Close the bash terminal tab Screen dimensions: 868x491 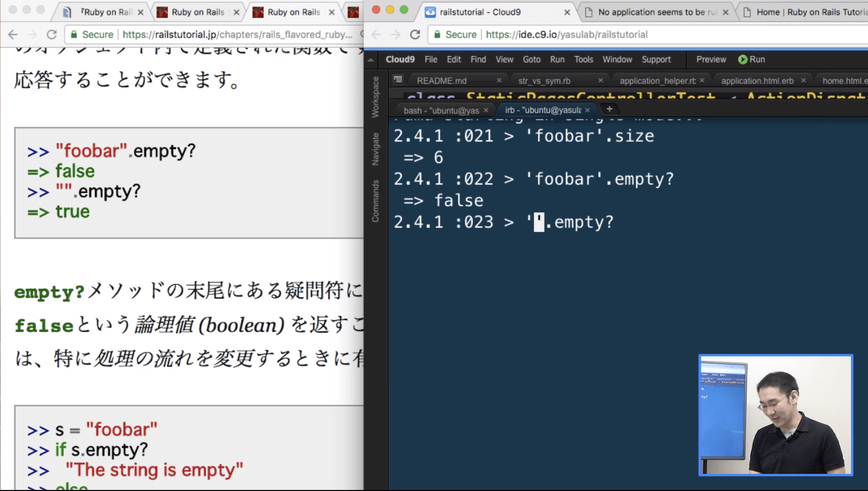click(x=486, y=110)
